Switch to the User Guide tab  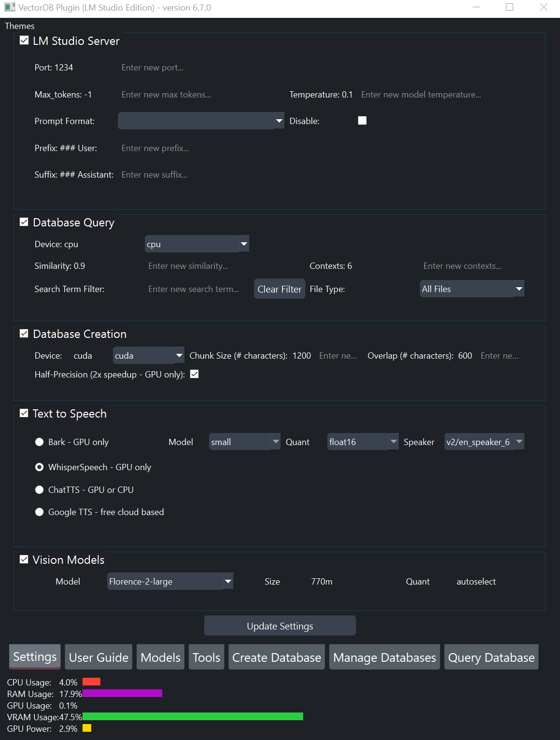98,657
